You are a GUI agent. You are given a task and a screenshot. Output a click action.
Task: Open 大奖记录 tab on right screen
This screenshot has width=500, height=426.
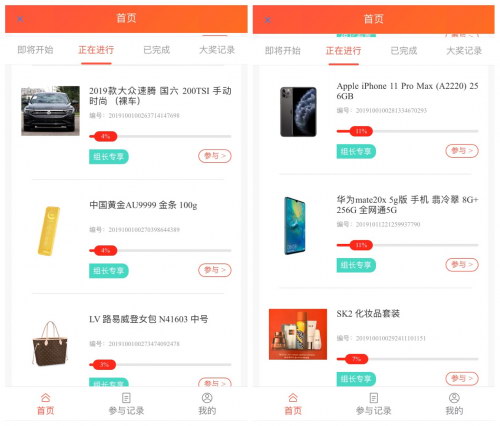(x=464, y=51)
